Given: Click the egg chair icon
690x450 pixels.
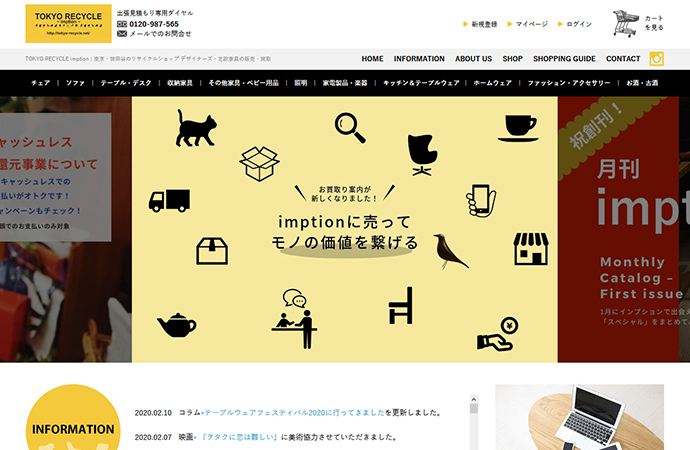Looking at the screenshot, I should (x=422, y=155).
